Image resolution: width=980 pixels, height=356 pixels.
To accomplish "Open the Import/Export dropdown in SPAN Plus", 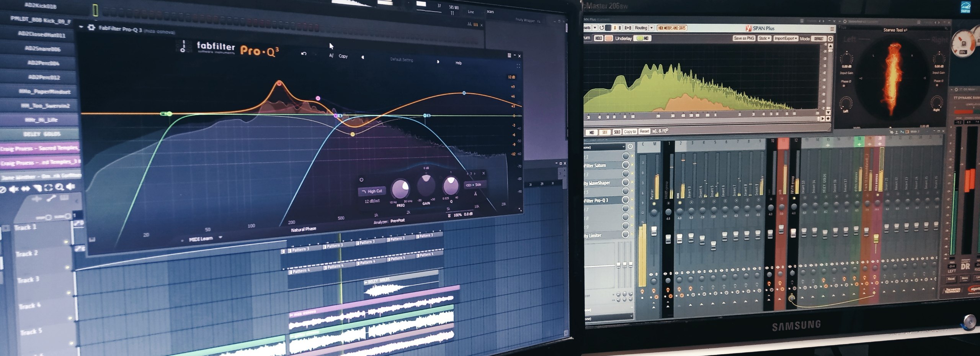I will coord(786,38).
